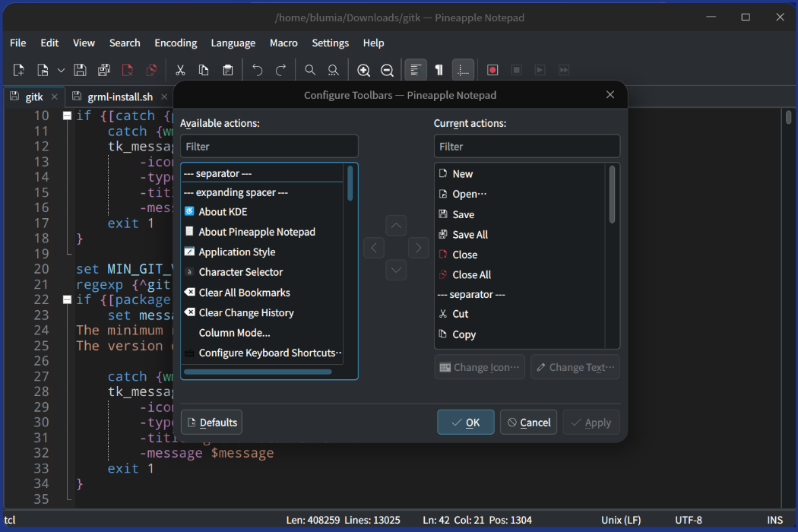Click the Defaults button

click(x=211, y=423)
